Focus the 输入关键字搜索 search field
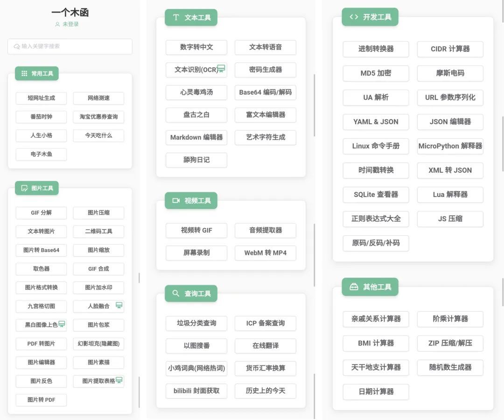This screenshot has height=420, width=504. pos(70,46)
